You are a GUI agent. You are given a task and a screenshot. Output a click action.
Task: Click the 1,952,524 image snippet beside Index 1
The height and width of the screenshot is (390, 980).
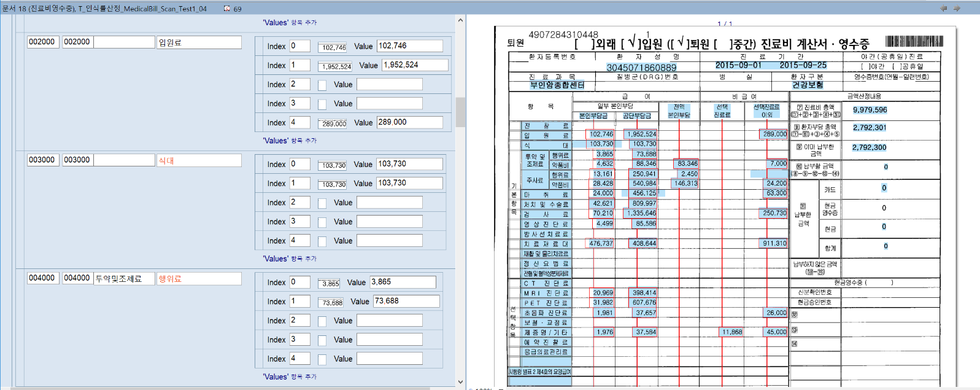click(335, 66)
